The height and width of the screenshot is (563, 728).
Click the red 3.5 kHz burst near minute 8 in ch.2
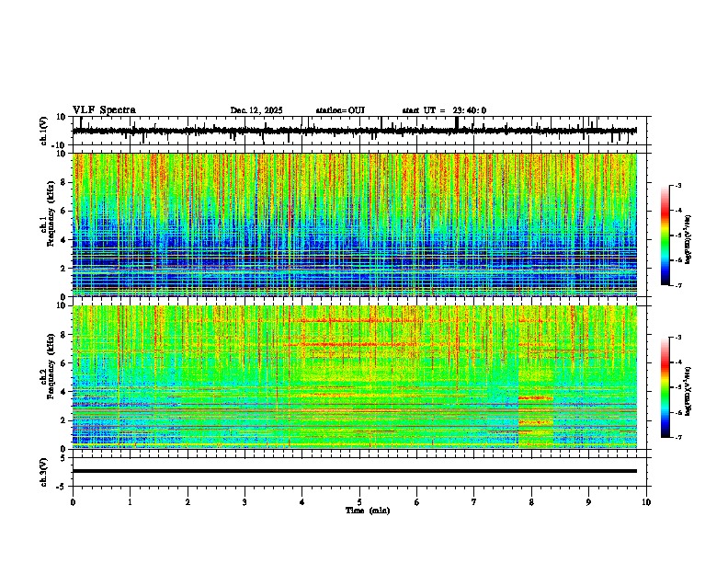536,397
